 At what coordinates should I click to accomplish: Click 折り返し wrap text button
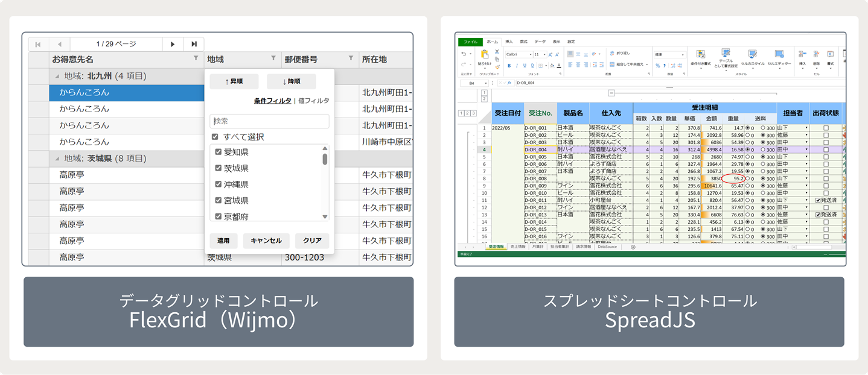pos(620,54)
